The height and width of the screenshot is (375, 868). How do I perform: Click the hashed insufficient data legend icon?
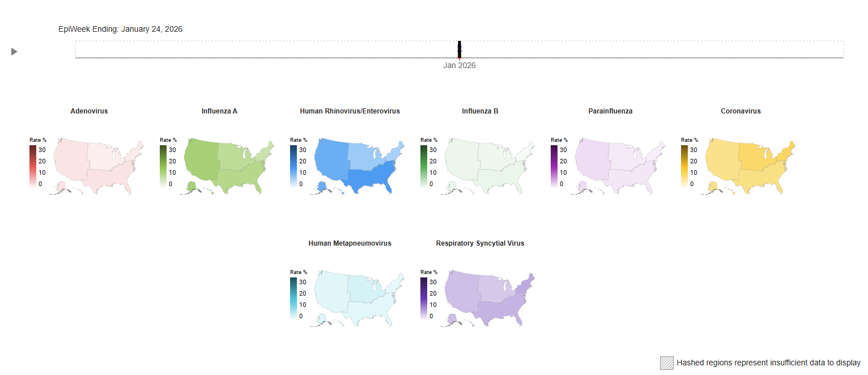pyautogui.click(x=667, y=363)
